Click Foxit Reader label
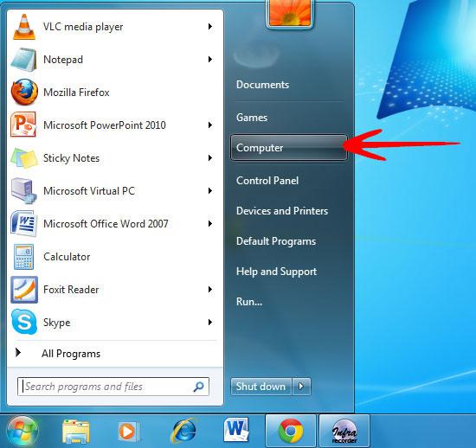Screen dimensions: 476x448 (71, 290)
